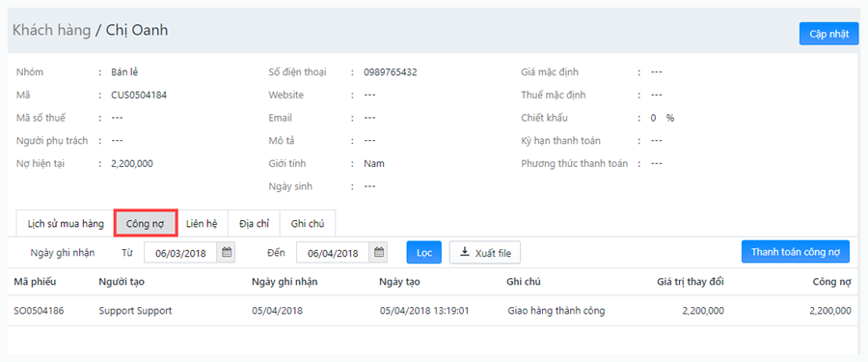Focus the Đến date input 06/04/2018
The height and width of the screenshot is (362, 868).
point(333,253)
